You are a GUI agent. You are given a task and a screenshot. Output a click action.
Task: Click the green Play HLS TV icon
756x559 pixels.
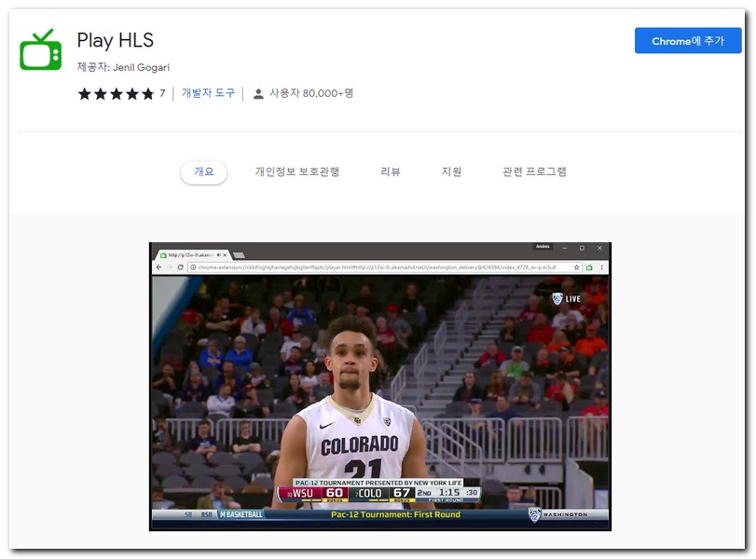41,49
